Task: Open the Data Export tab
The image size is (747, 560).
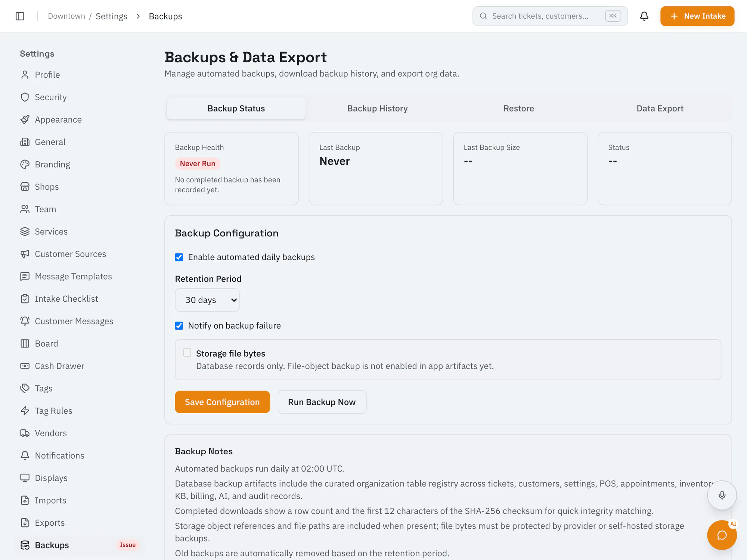Action: [660, 108]
